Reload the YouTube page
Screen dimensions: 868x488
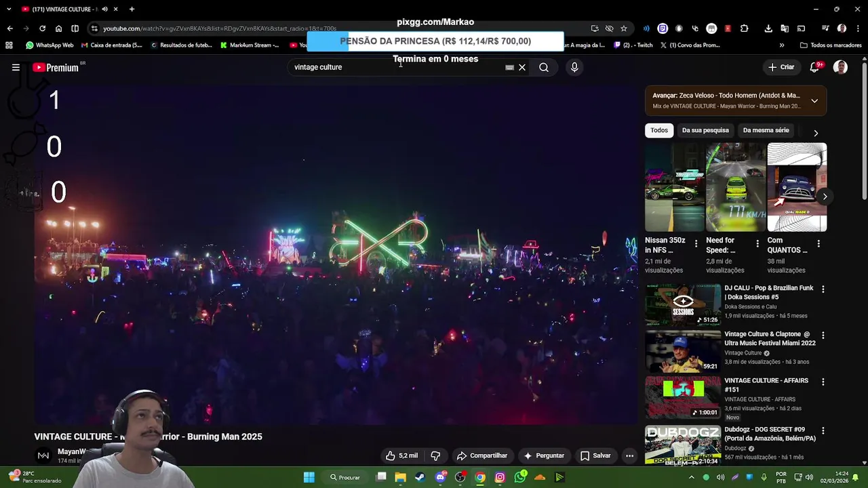click(42, 28)
